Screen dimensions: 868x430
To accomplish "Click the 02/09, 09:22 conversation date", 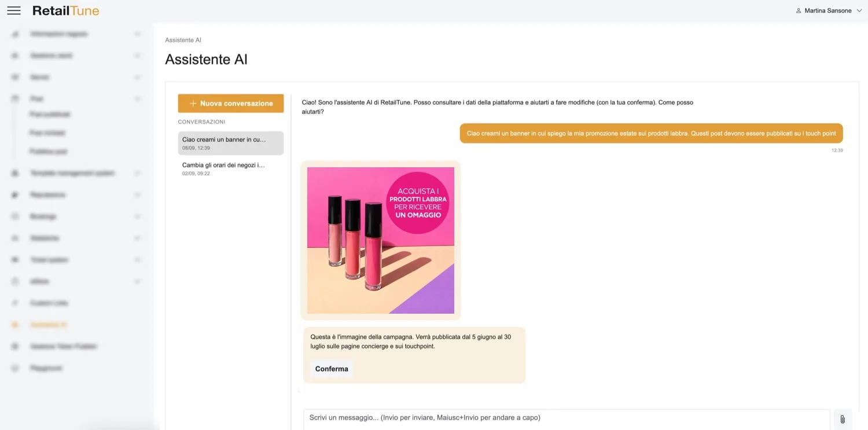I will click(196, 174).
